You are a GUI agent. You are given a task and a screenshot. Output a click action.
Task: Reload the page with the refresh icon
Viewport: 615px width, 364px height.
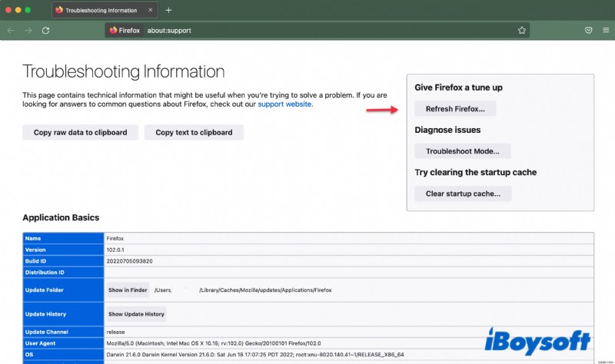point(46,31)
